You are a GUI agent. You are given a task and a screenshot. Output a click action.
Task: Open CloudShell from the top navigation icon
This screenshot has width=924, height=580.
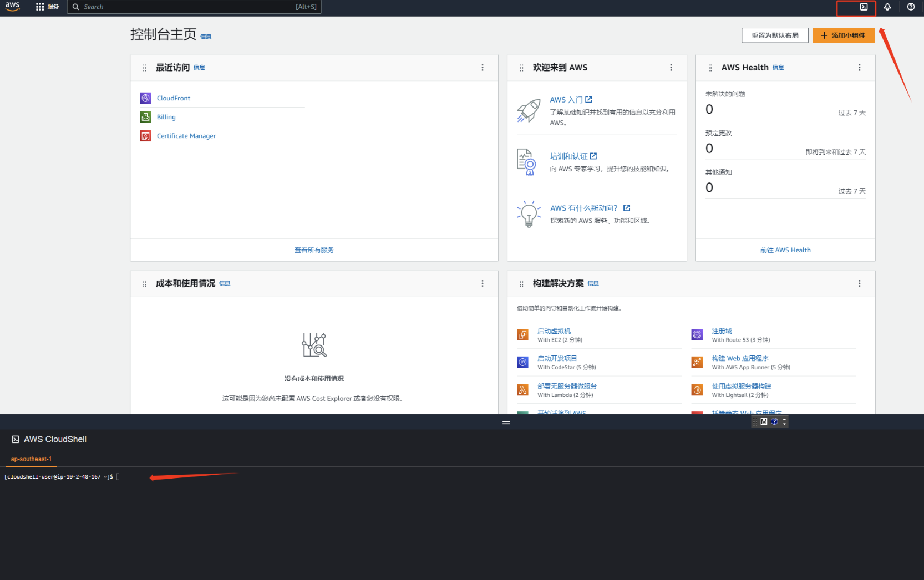click(864, 7)
